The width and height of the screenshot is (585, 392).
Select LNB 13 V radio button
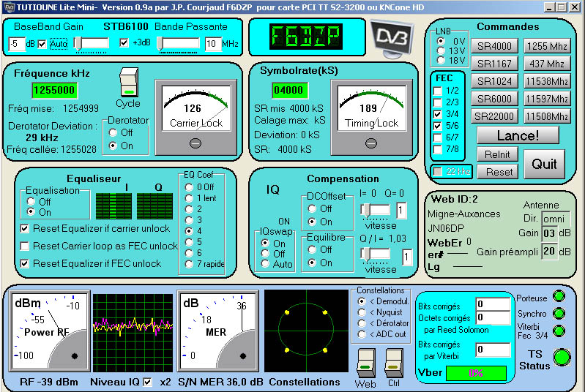point(441,50)
